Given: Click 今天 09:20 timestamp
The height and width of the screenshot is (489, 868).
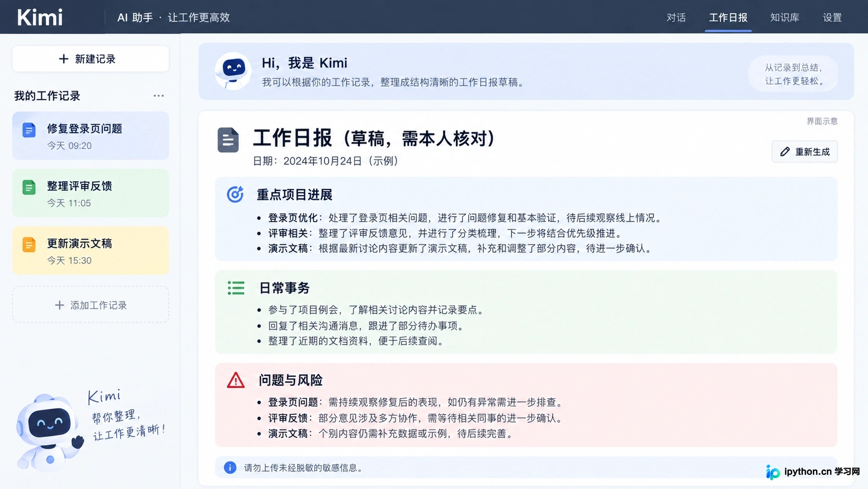Looking at the screenshot, I should pyautogui.click(x=69, y=146).
